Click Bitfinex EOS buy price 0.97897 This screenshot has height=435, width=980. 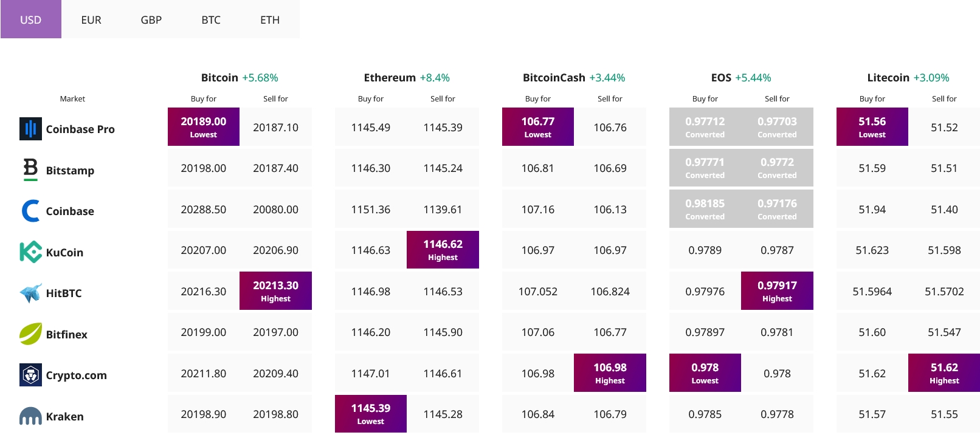[x=705, y=332]
